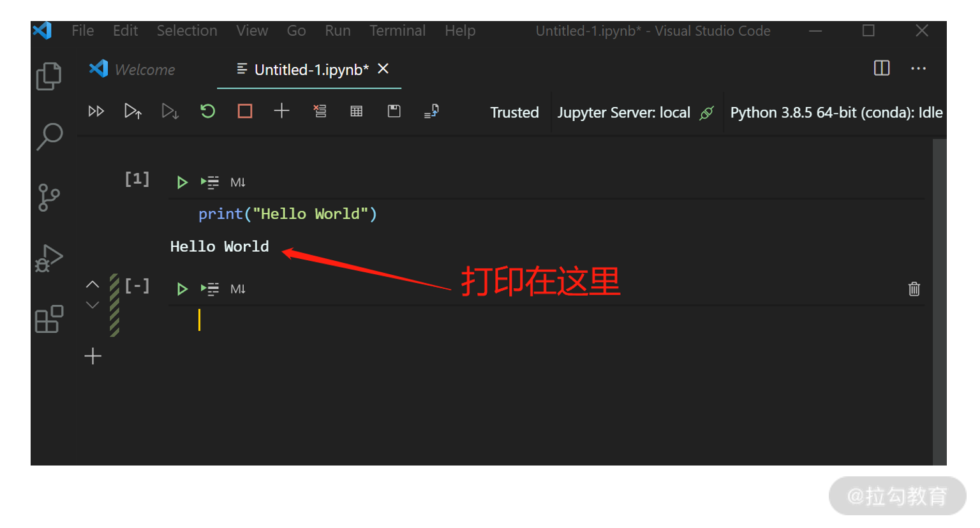Open the File menu
This screenshot has width=980, height=528.
83,31
